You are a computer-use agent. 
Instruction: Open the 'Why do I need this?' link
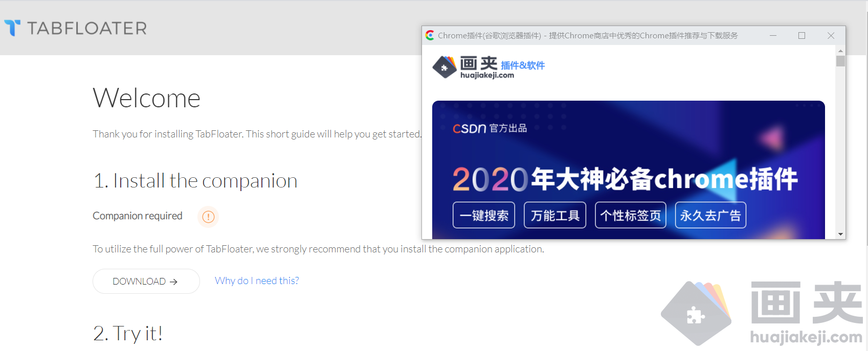pos(257,280)
